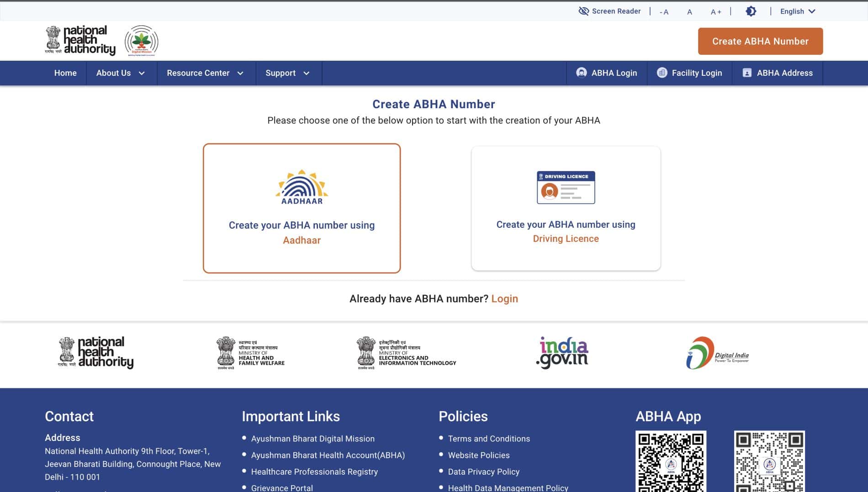Click the ABHA Address card icon
Screen dimensions: 868x492
tap(747, 73)
